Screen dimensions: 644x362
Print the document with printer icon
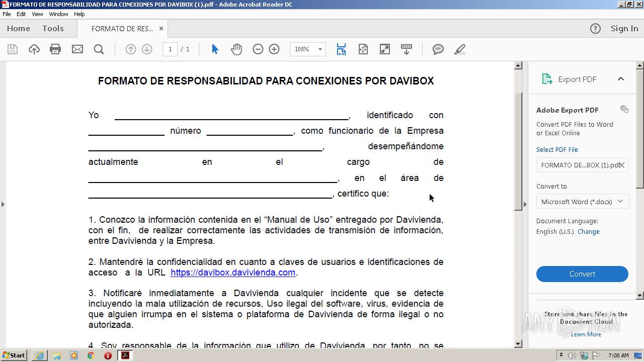click(55, 49)
